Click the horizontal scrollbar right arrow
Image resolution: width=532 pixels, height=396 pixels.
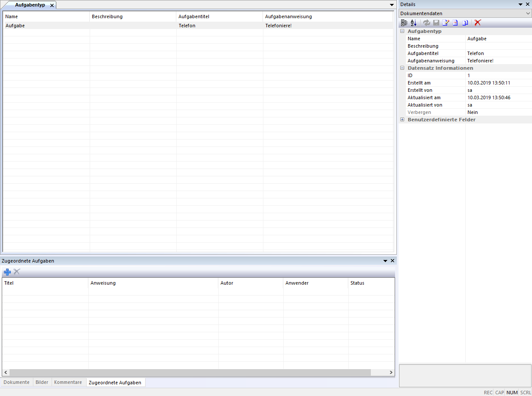(391, 372)
